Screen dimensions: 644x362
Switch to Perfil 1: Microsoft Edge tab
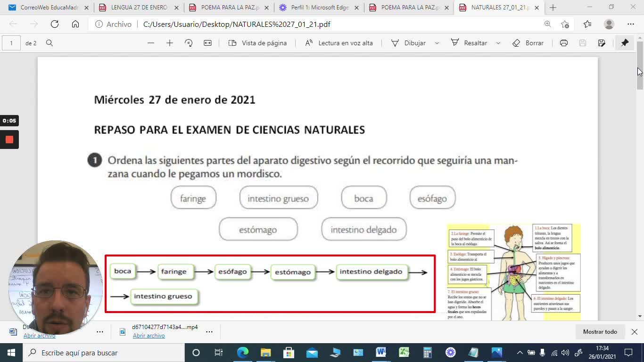[319, 8]
